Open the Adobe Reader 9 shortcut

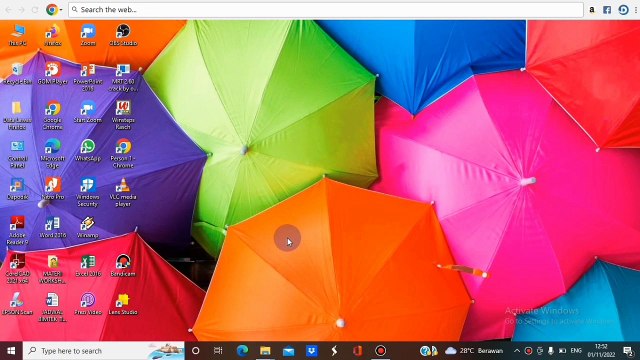coord(18,230)
